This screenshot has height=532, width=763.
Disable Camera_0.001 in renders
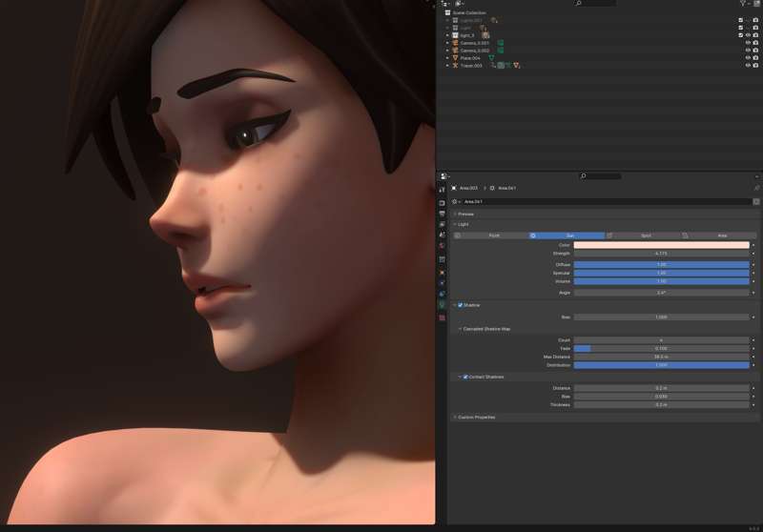click(755, 43)
